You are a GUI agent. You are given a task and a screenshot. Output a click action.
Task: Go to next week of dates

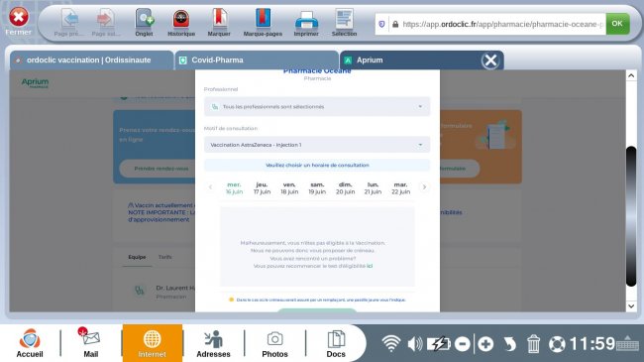[424, 187]
